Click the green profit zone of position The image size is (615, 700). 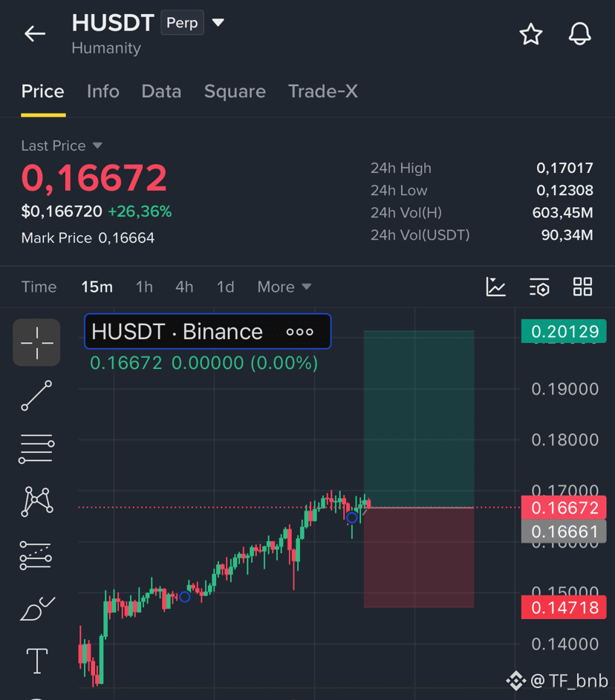click(x=419, y=419)
